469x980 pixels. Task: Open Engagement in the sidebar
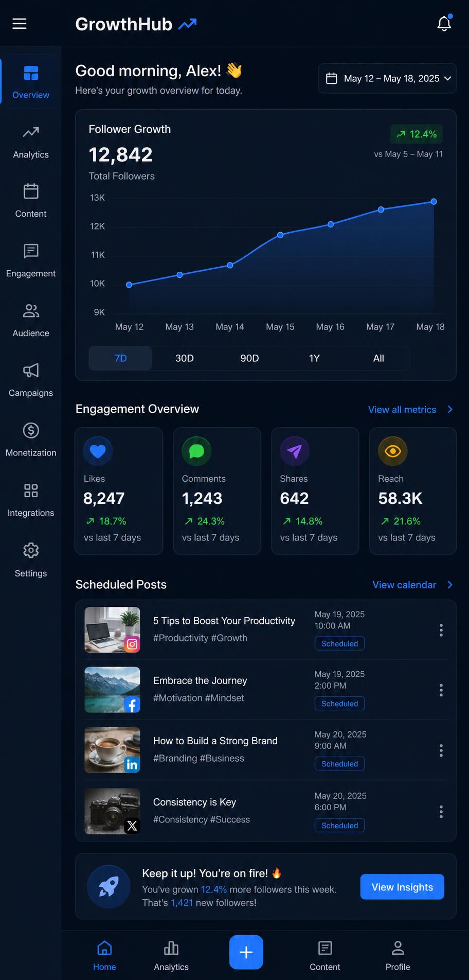(x=31, y=261)
